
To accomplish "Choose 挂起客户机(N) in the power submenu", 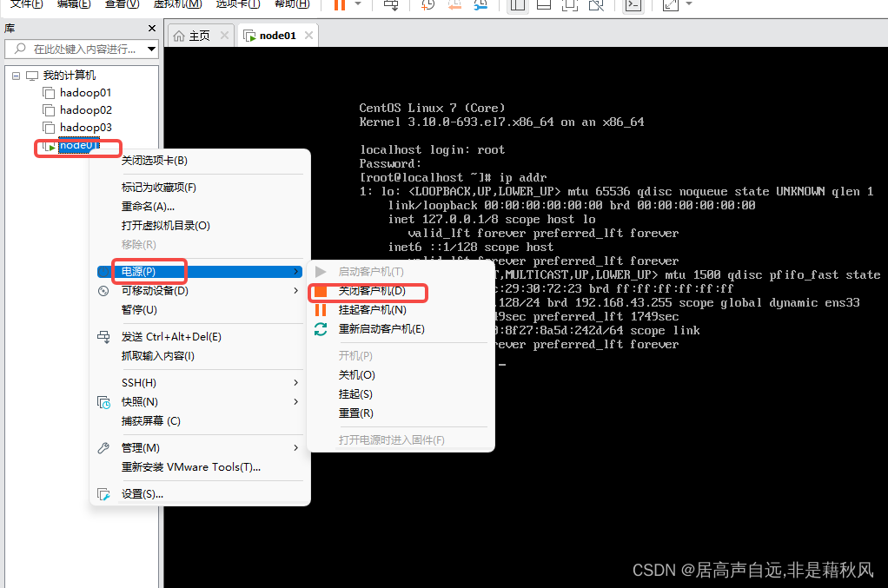I will 372,310.
